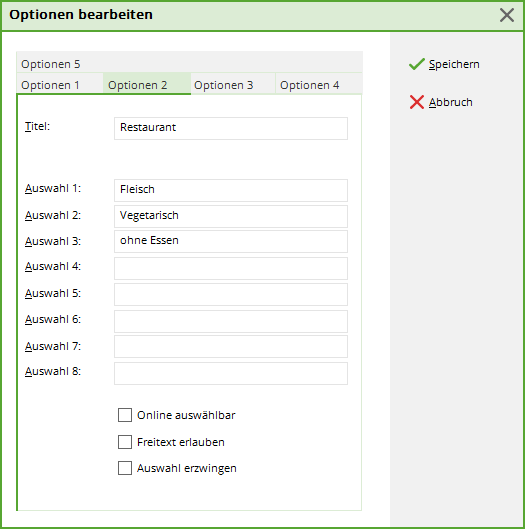Viewport: 525px width, 529px height.
Task: Select the Auswahl 2 field with Vegetarisch
Action: pos(231,216)
